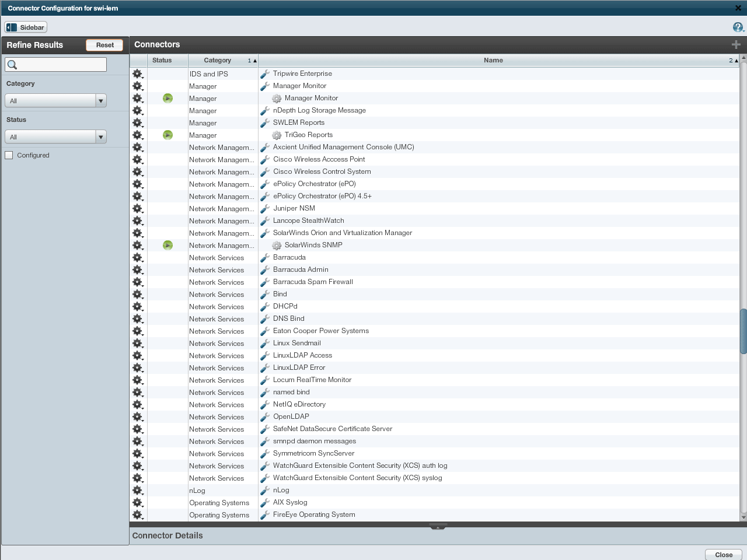The image size is (747, 560).
Task: Select the Cisco Wireless Acccess Point connector
Action: 319,159
